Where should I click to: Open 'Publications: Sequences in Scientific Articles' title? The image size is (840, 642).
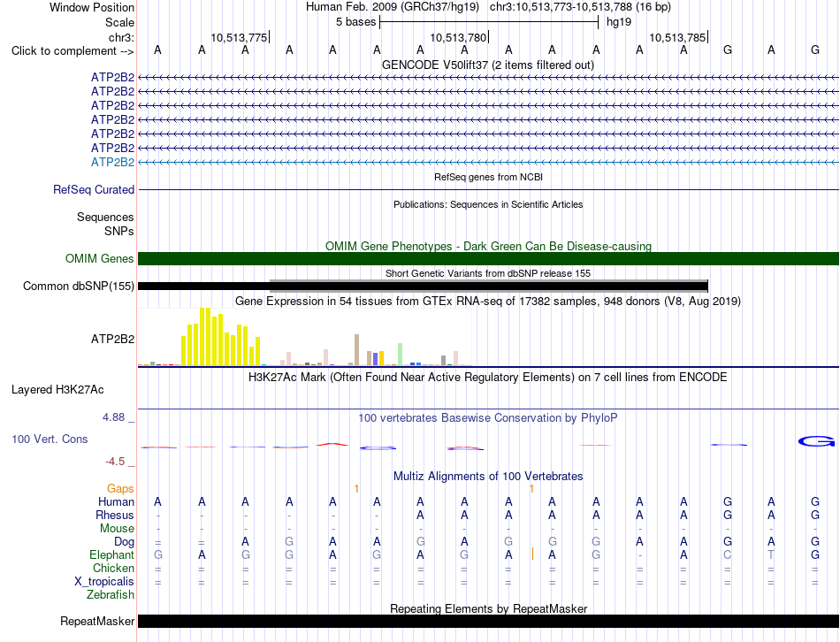tap(488, 204)
